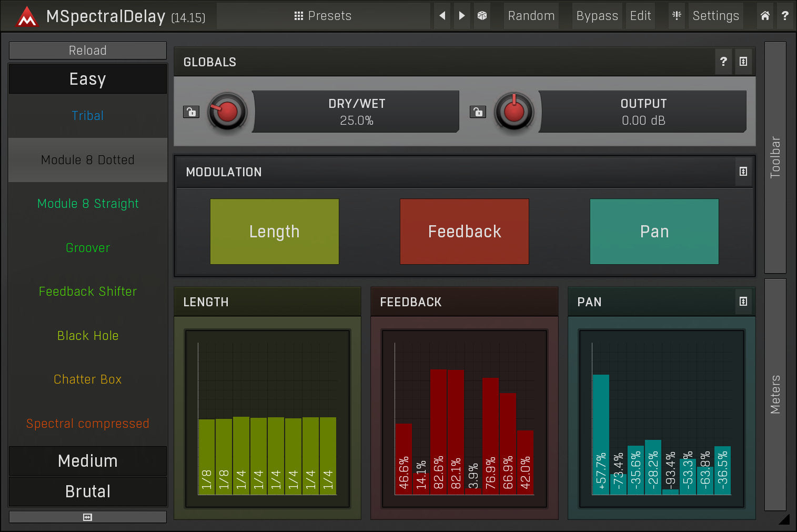Image resolution: width=797 pixels, height=532 pixels.
Task: Click the icon left of Settings
Action: 677,16
